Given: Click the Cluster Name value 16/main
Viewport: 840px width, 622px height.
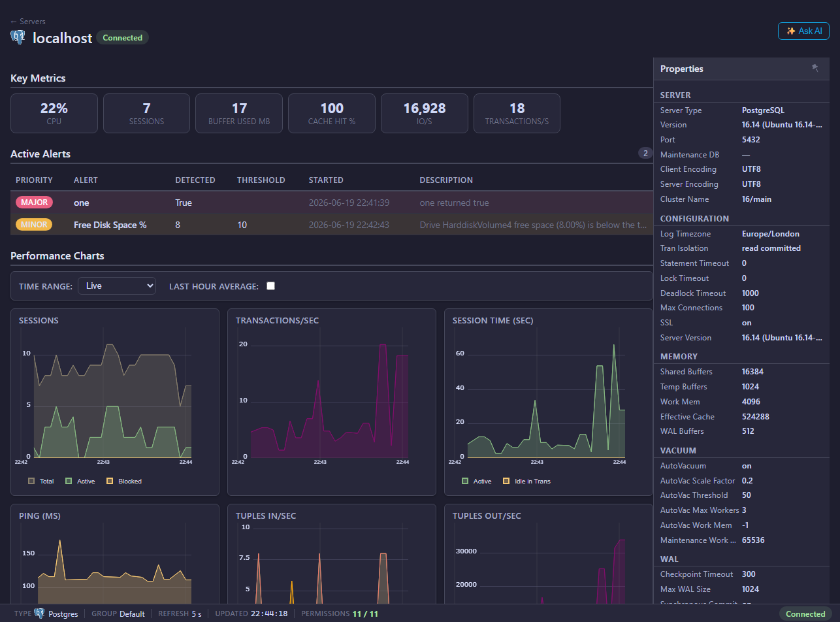Looking at the screenshot, I should (758, 199).
